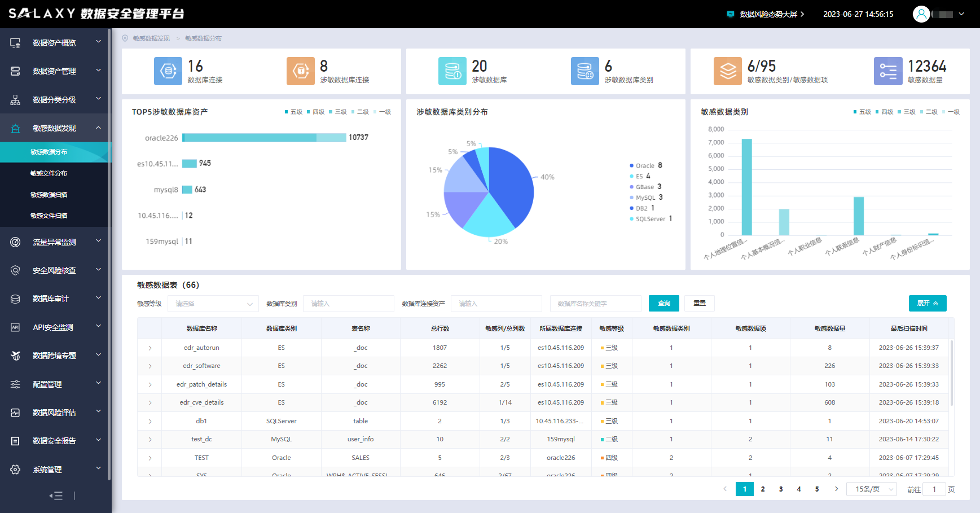Open the 15条/页 page size dropdown
The image size is (980, 513).
872,489
